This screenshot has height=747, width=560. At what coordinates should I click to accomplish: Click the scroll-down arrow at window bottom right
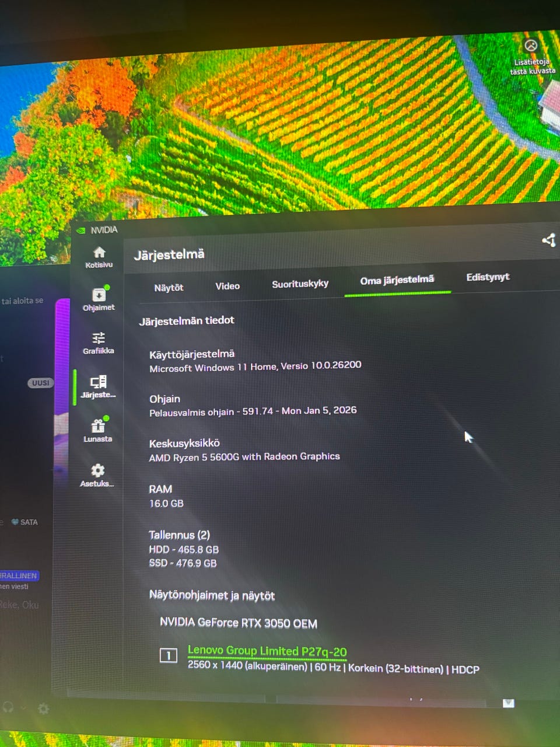click(509, 703)
